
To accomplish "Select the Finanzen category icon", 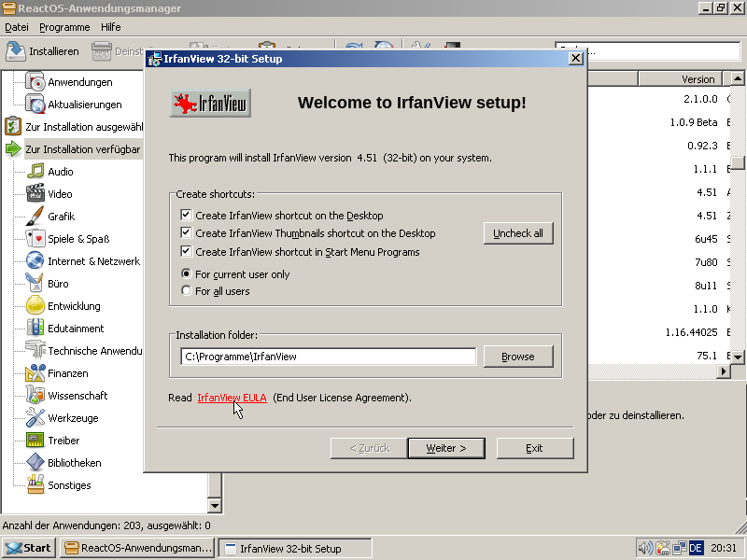I will tap(35, 372).
